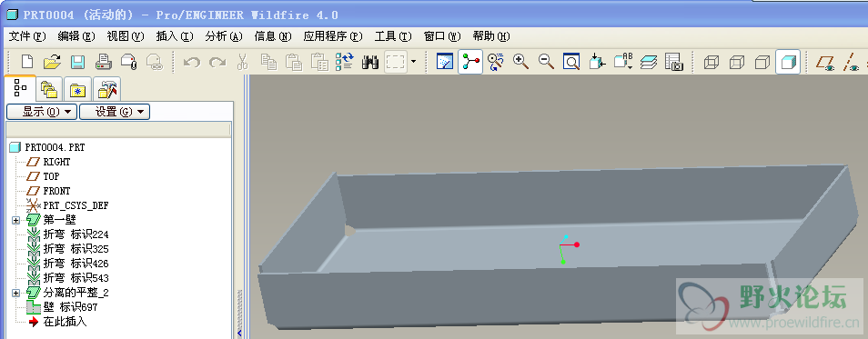Print the model using the printer icon
868x339 pixels.
point(104,62)
